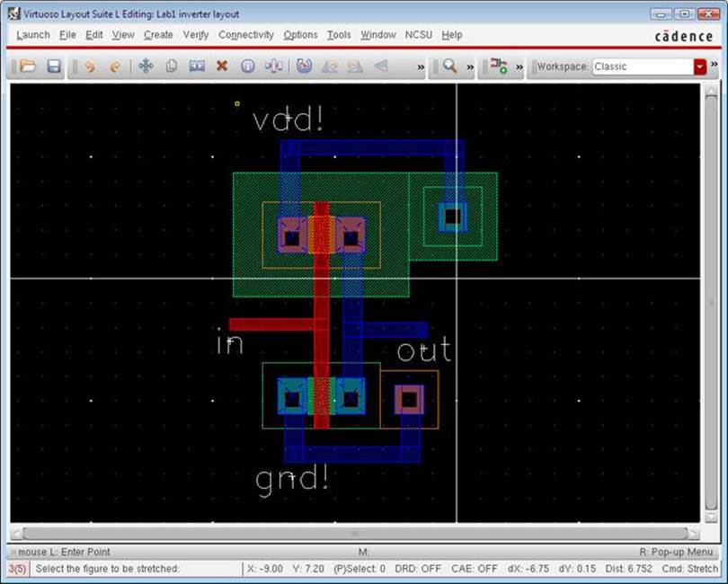Click the Undo arrow icon
Viewport: 728px width, 584px height.
coord(90,66)
